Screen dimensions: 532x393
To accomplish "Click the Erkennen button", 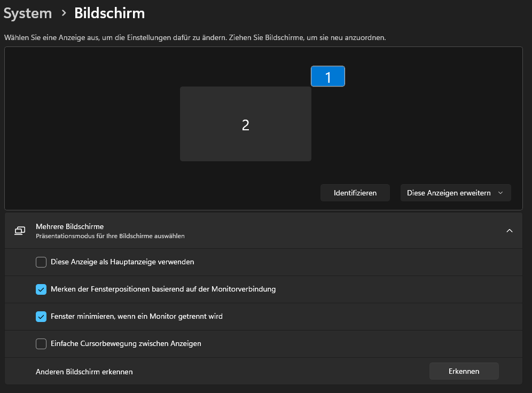I will tap(464, 371).
